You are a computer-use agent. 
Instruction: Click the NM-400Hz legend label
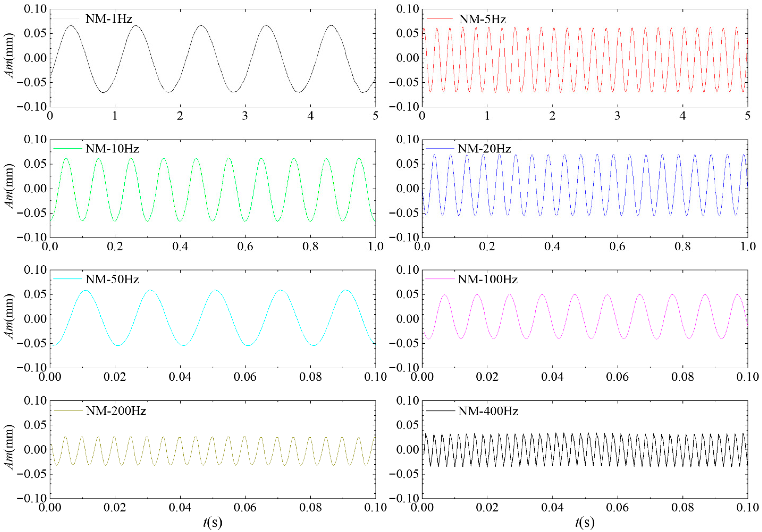(488, 411)
